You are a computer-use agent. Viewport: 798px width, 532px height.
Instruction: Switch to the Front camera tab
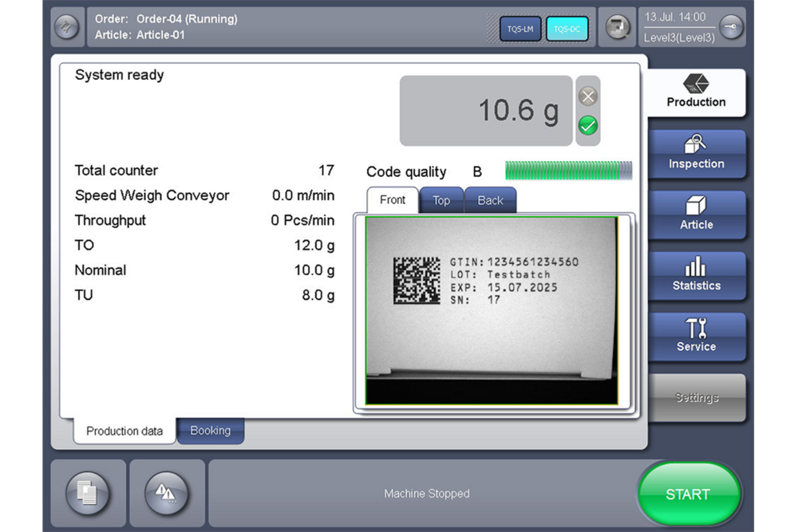[393, 200]
